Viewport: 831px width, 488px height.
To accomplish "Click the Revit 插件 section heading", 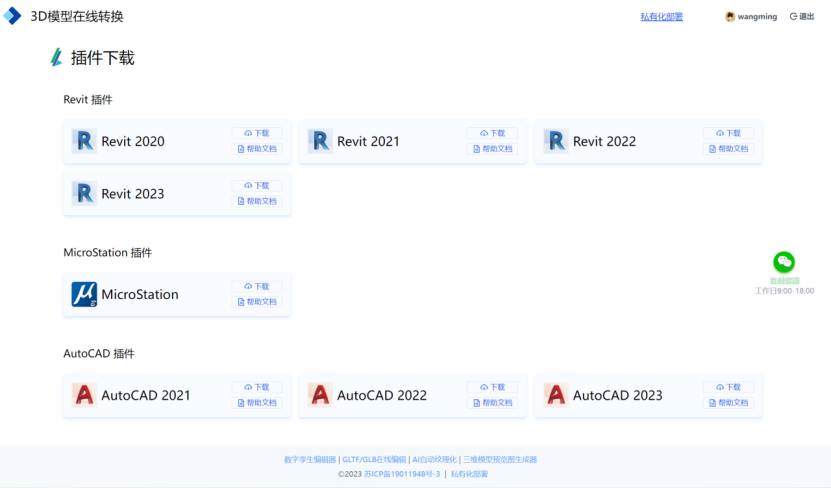I will [88, 100].
